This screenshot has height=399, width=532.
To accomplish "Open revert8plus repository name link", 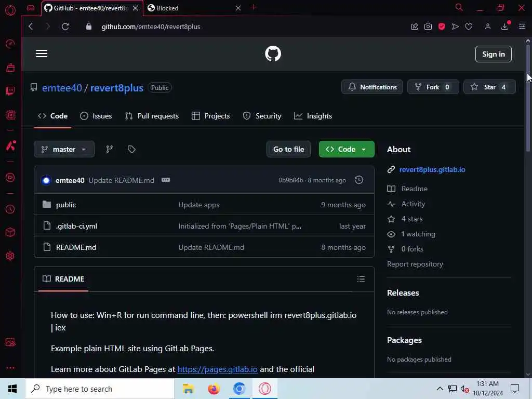I will [117, 88].
